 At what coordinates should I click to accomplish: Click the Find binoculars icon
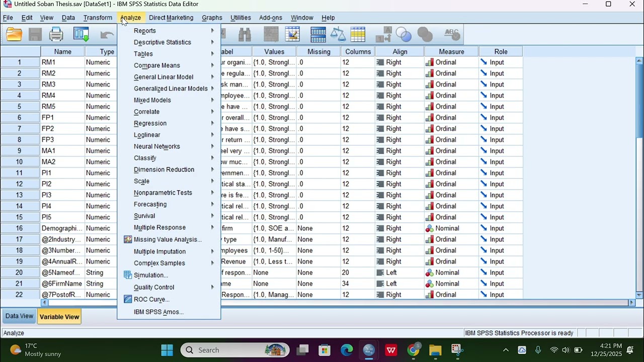click(245, 34)
